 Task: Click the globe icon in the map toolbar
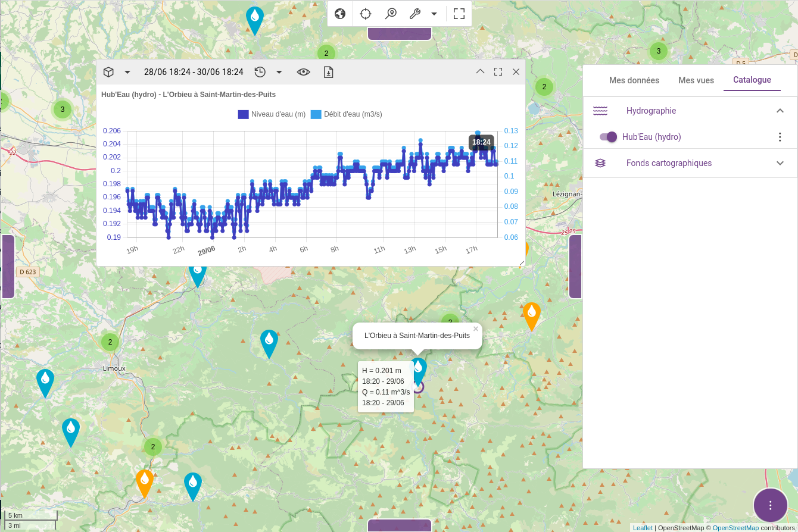point(340,14)
